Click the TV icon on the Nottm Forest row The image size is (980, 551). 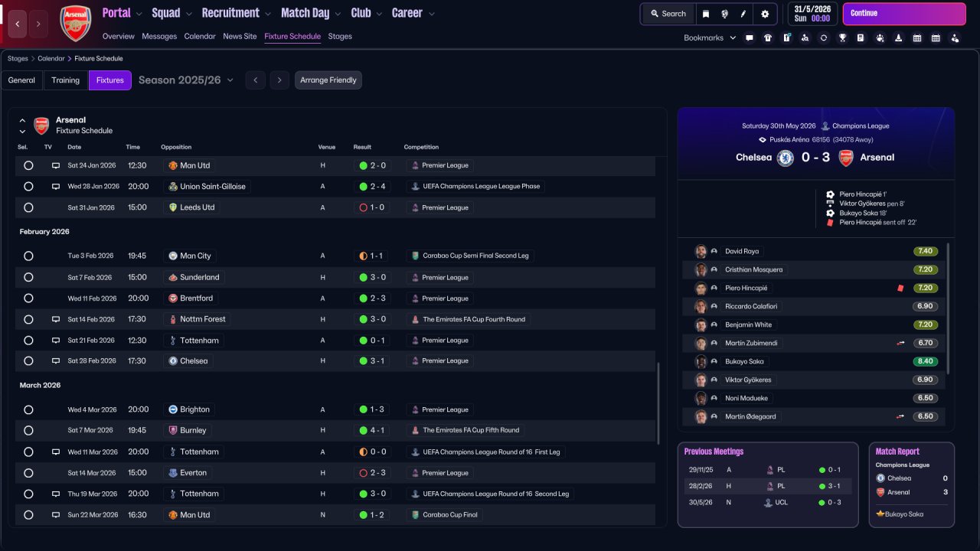coord(56,319)
